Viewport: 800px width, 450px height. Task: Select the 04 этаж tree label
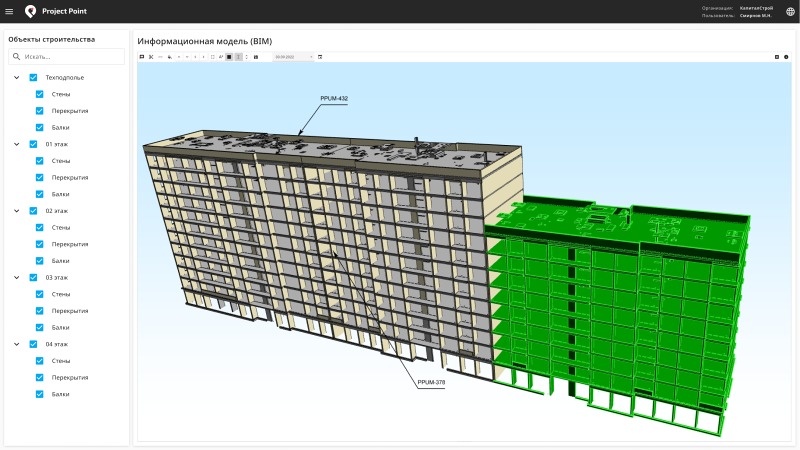(x=57, y=344)
